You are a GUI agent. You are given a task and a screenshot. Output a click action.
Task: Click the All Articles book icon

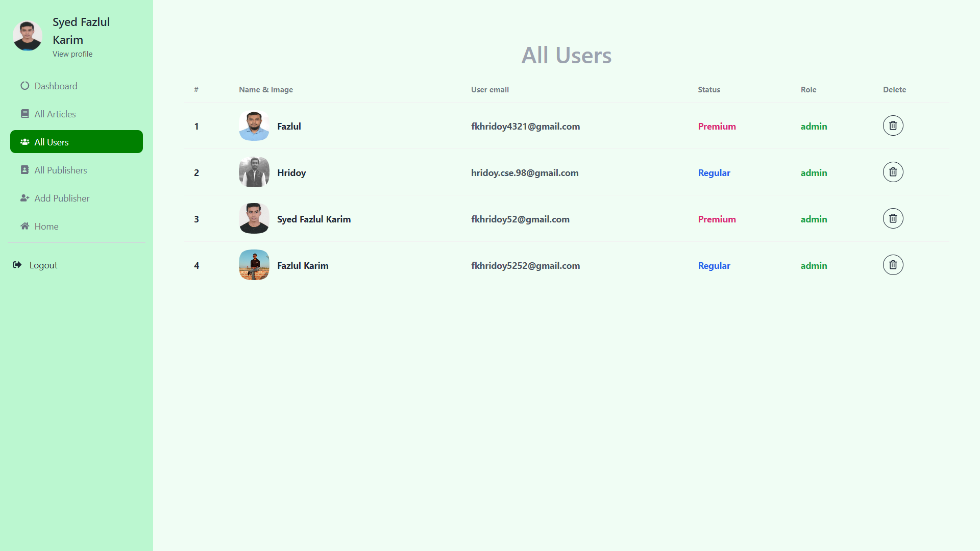(x=24, y=114)
